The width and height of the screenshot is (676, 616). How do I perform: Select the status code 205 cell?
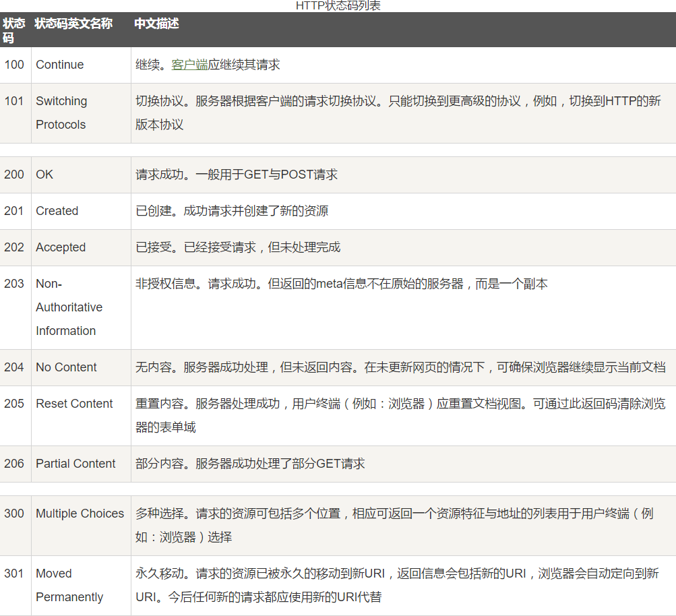(x=16, y=416)
